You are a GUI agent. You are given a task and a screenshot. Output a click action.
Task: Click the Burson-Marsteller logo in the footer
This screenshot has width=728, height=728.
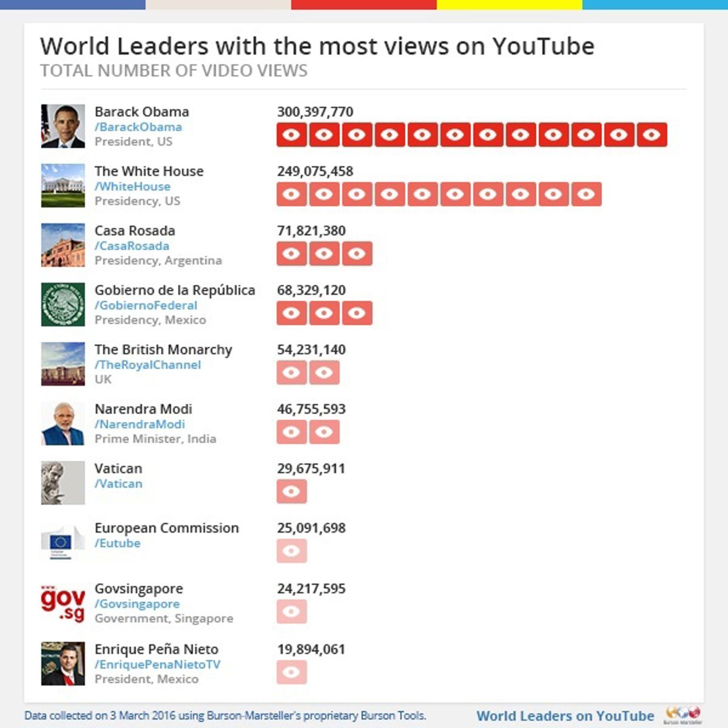tap(683, 715)
